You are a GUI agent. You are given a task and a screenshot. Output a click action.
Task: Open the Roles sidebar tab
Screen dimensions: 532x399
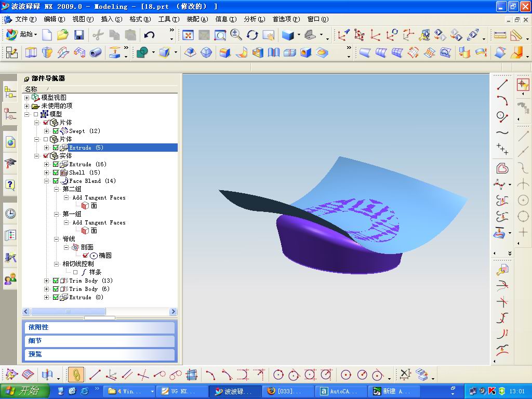10,279
